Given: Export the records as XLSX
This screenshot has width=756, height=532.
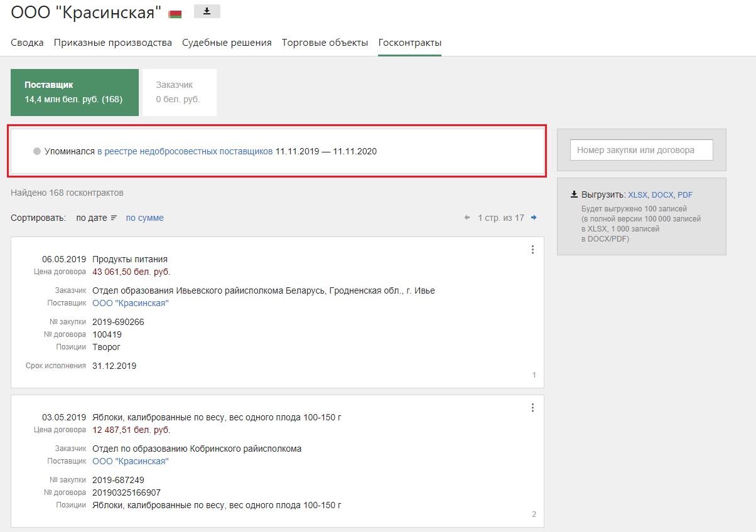Looking at the screenshot, I should (x=637, y=195).
